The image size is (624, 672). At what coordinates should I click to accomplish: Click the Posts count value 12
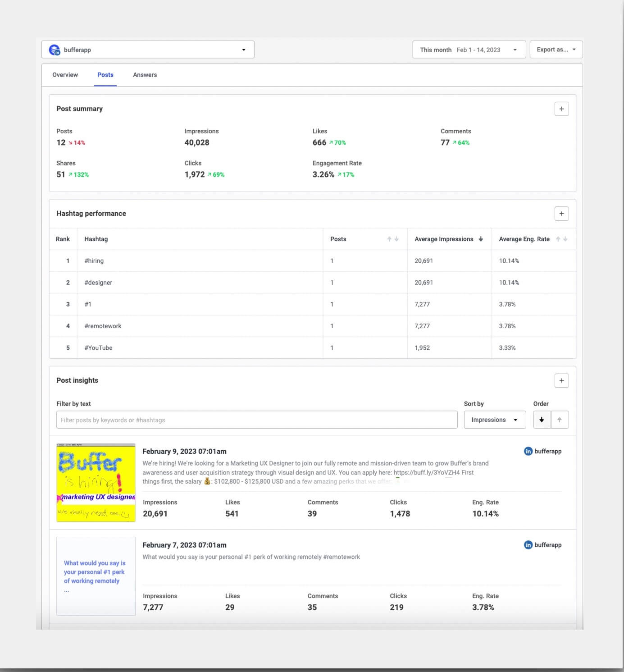point(61,142)
